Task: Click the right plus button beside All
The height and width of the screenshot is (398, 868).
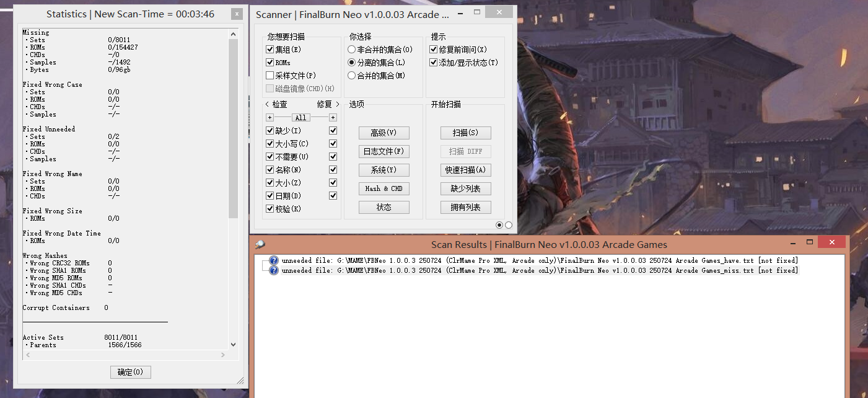Action: tap(333, 117)
